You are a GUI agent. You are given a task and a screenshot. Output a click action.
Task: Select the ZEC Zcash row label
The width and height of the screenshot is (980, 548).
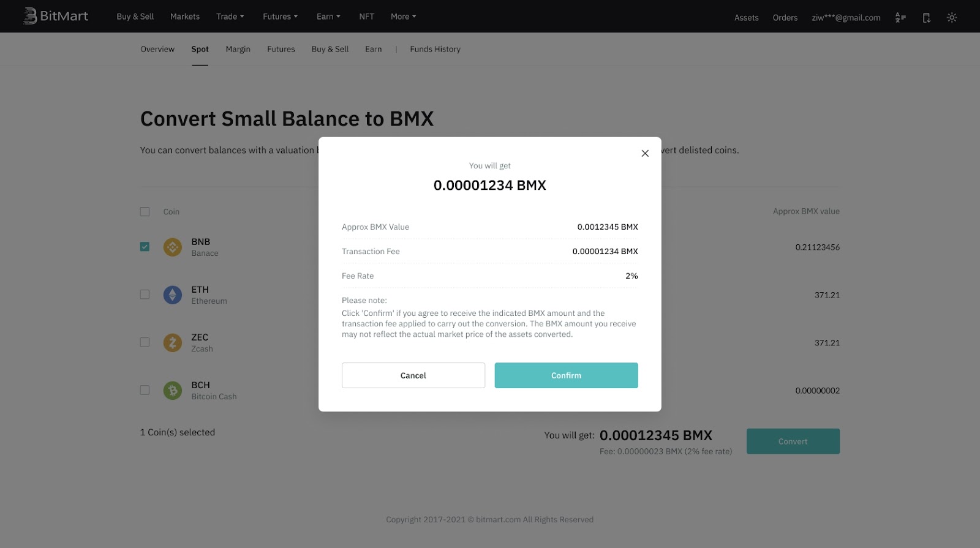(202, 343)
